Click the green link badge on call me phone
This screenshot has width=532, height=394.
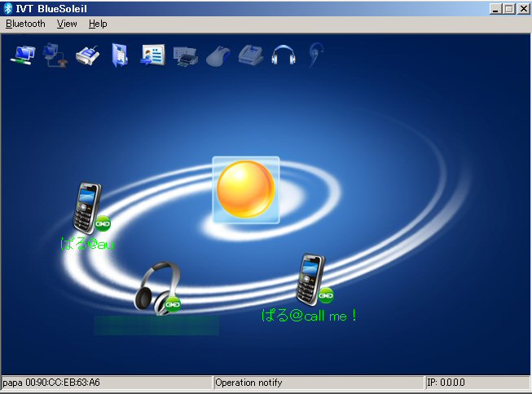(x=326, y=295)
